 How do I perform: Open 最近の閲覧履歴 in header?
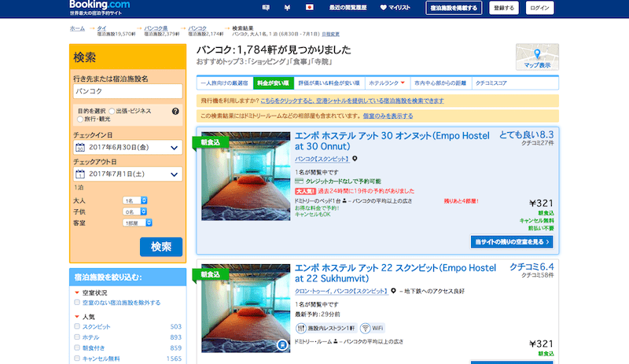pyautogui.click(x=348, y=8)
